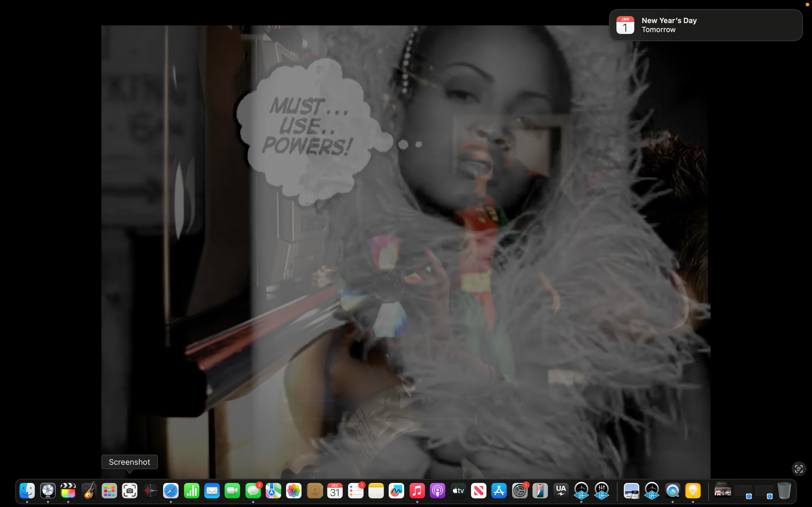Open the Freeform app in the Dock

click(x=396, y=491)
